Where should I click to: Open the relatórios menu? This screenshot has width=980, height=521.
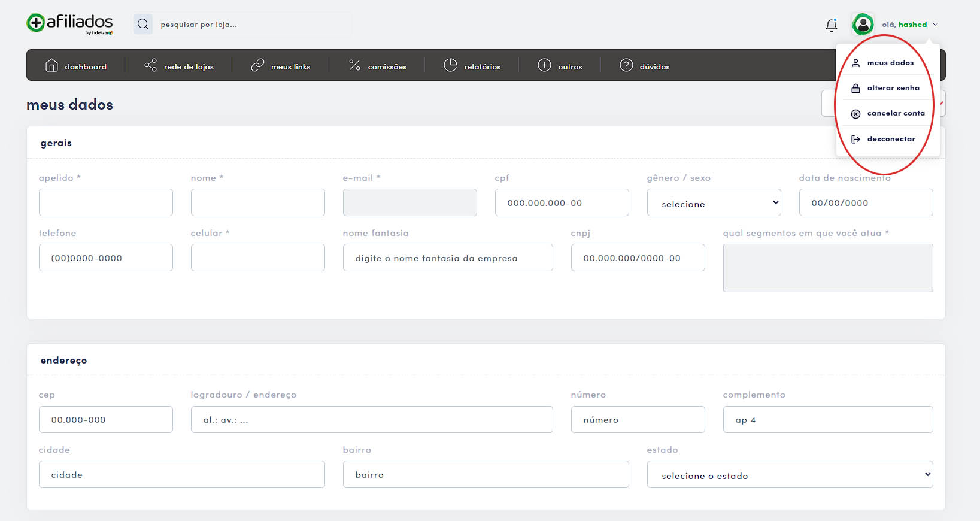point(472,65)
